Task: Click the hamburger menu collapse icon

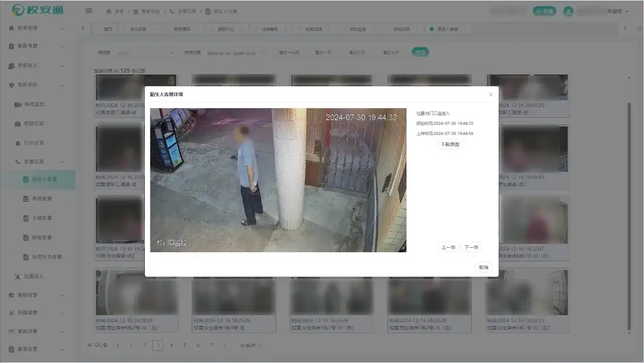Action: pyautogui.click(x=89, y=11)
